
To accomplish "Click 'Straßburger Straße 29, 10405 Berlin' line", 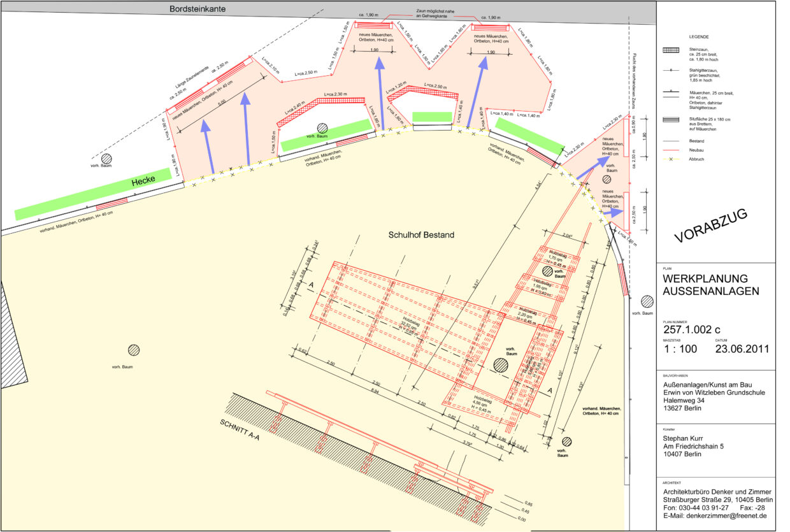I will (718, 500).
